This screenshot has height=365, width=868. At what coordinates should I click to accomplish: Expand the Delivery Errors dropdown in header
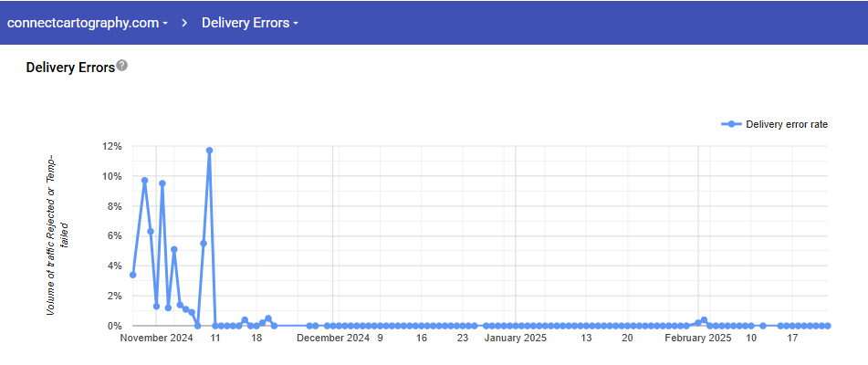coord(250,23)
